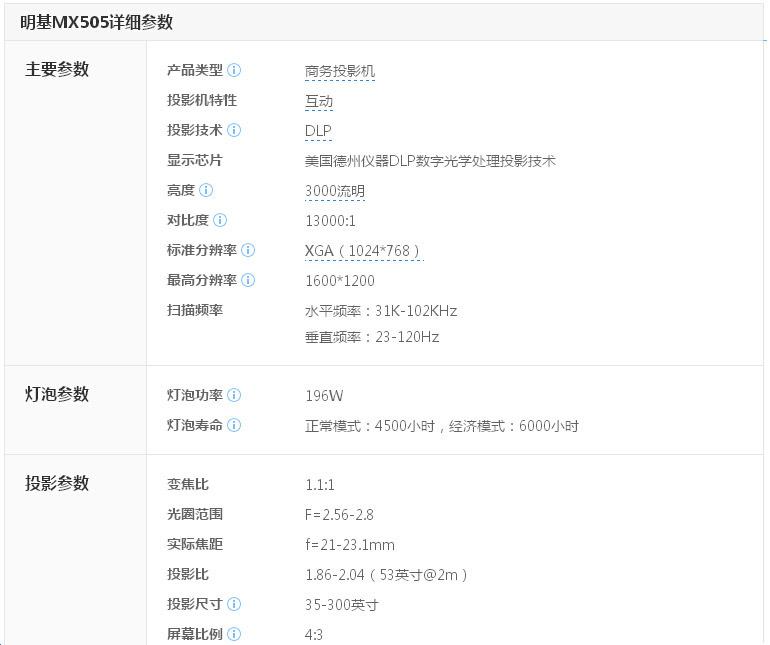
Task: Select the 1.86-2.04（53英寸@2m） value
Action: click(x=386, y=575)
